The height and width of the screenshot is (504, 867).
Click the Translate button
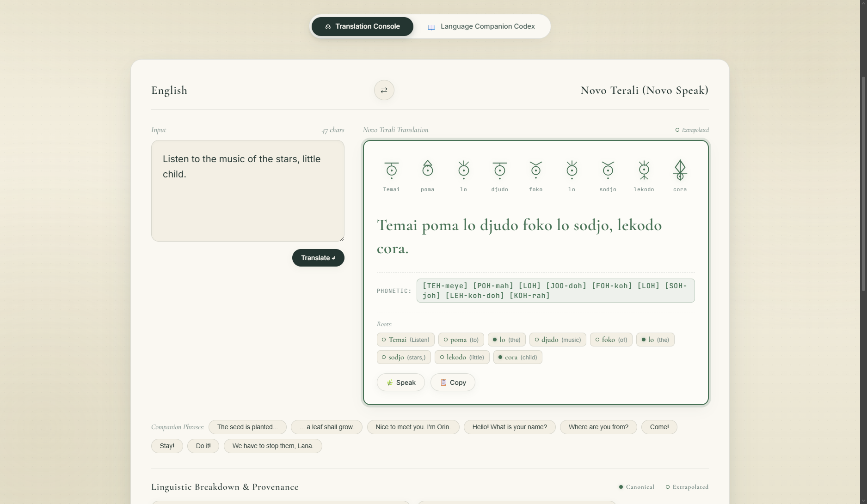[318, 258]
